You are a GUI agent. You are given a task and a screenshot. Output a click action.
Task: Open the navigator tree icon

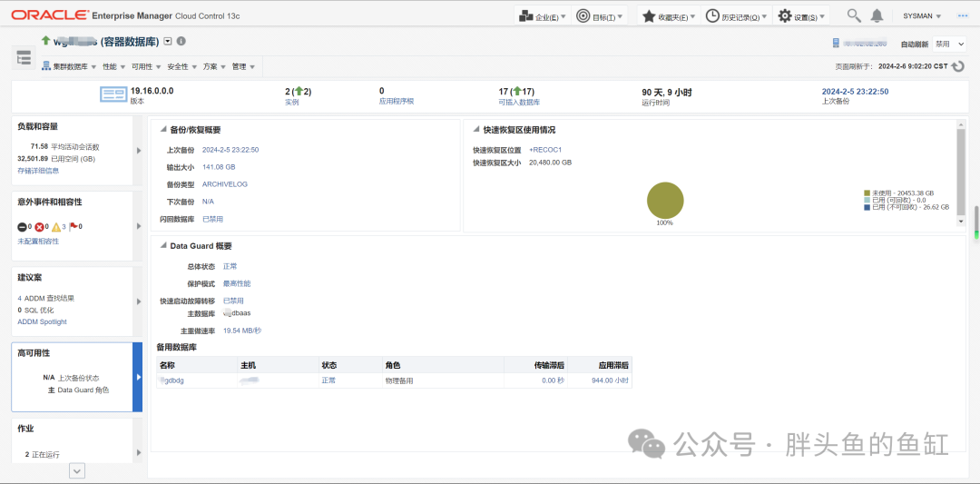pyautogui.click(x=24, y=58)
